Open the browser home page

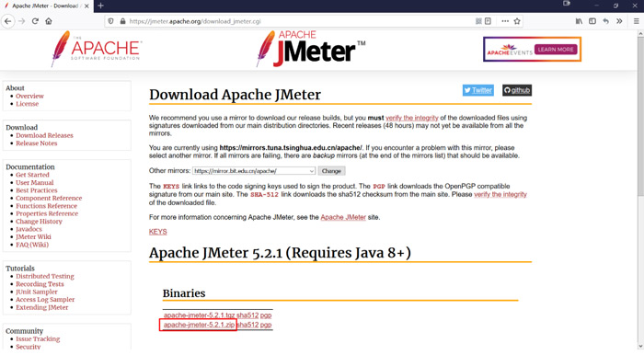(49, 21)
